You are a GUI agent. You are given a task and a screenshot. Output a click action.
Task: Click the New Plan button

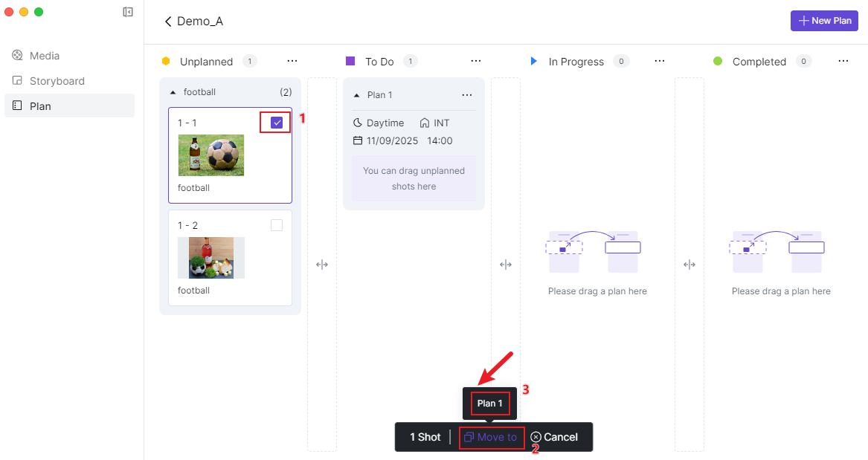pos(824,21)
